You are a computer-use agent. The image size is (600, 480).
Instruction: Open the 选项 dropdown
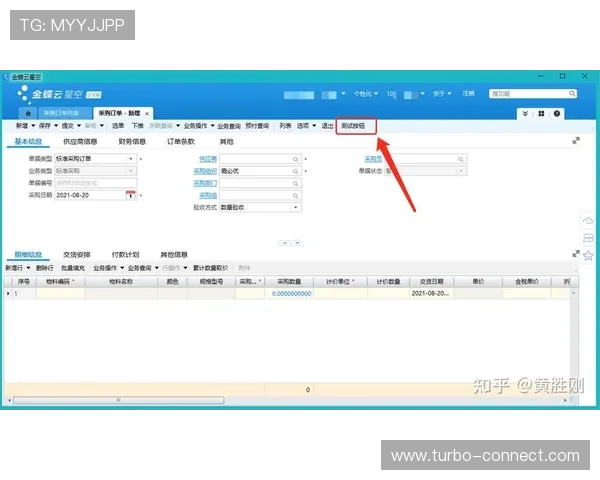[307, 126]
